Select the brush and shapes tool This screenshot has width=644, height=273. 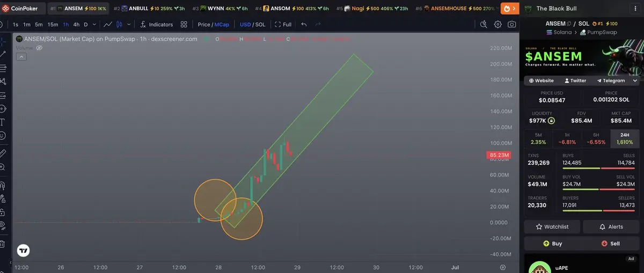[x=3, y=109]
